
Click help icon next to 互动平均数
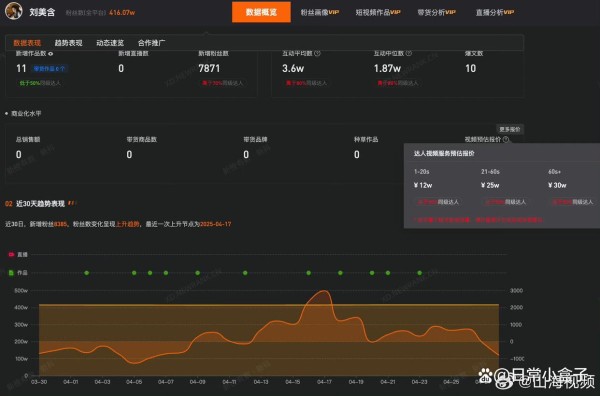[x=317, y=54]
